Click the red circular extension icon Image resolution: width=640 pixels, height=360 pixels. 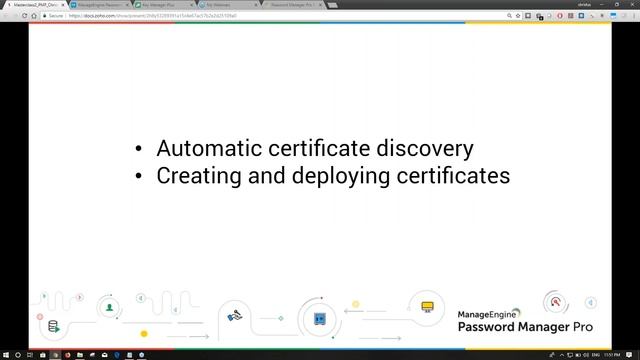click(560, 16)
